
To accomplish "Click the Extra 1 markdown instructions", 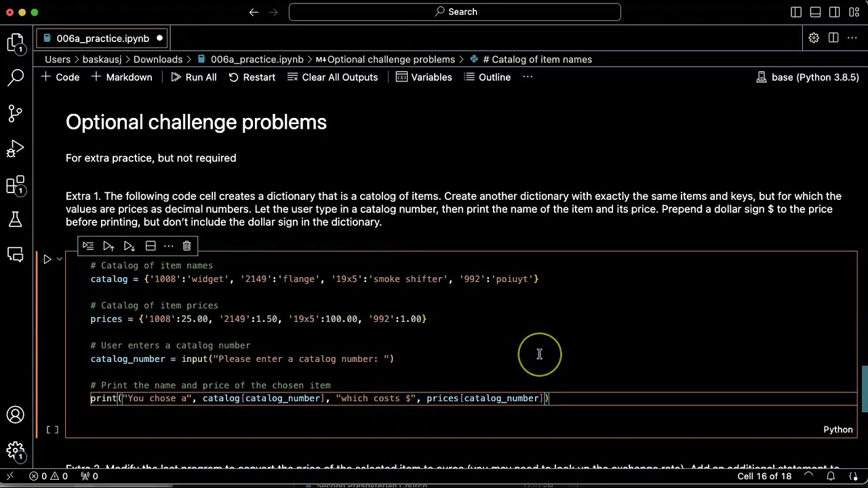I will pos(454,209).
